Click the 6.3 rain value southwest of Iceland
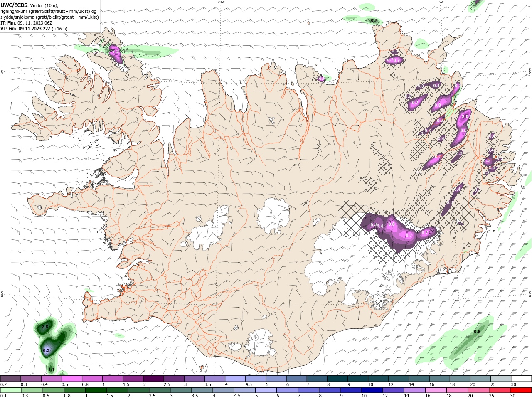 pos(46,350)
